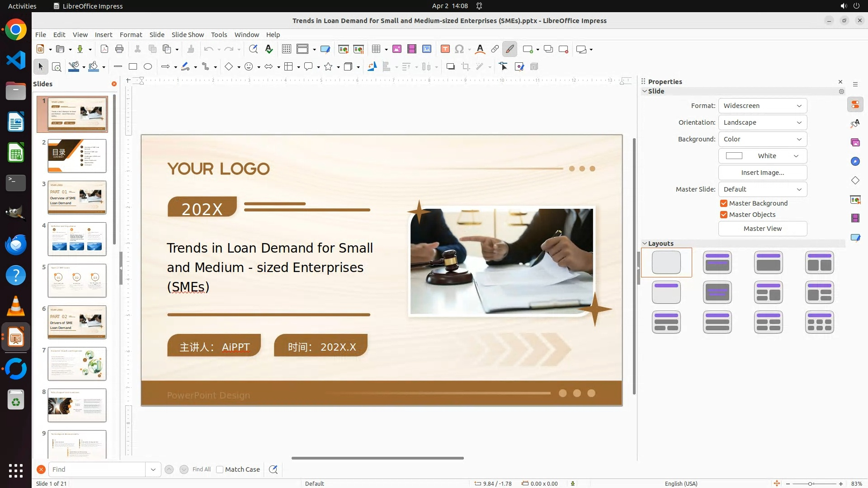The width and height of the screenshot is (868, 488).
Task: Open the sidebar Gallery deck icon
Action: click(x=855, y=143)
